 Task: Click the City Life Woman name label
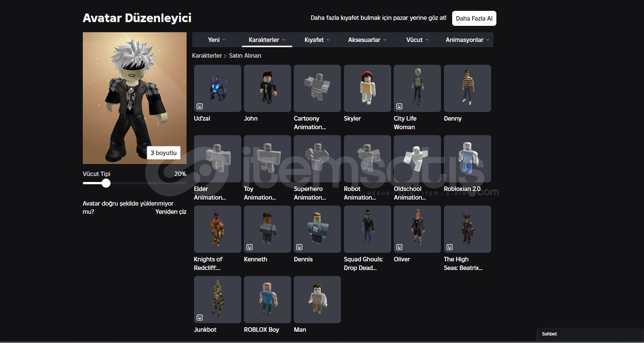coord(405,123)
